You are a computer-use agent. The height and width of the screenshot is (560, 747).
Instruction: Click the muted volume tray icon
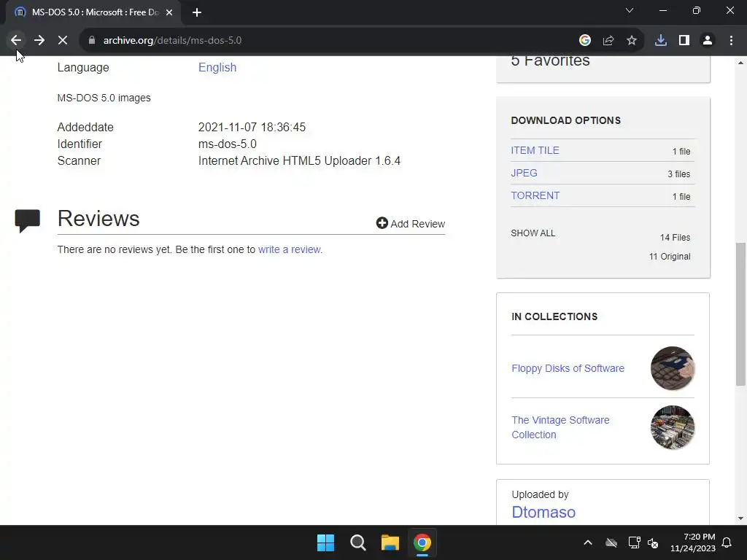(653, 542)
